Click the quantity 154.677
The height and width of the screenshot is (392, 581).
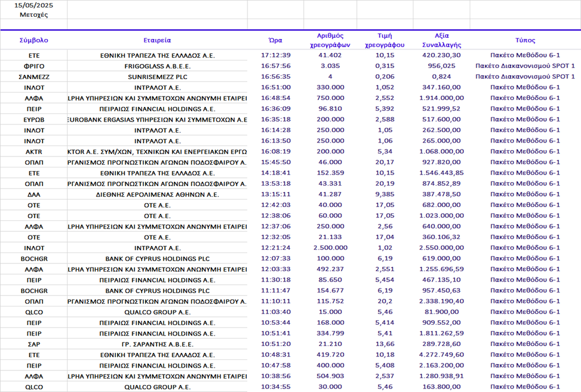[330, 291]
